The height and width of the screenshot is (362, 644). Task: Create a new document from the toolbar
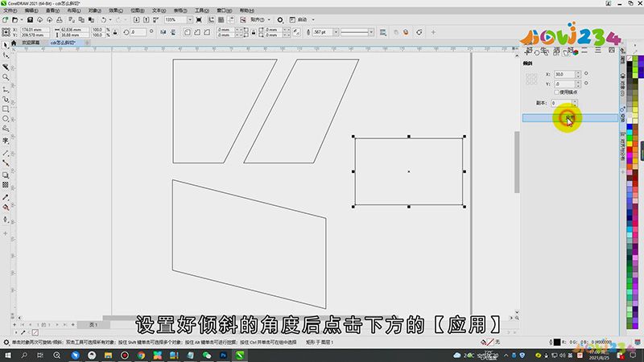[6, 19]
